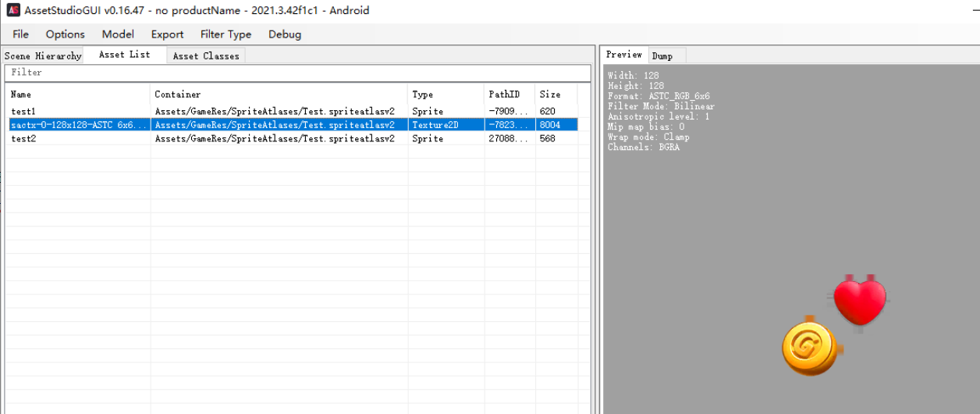Select the Preview tab
The image size is (980, 414).
click(x=624, y=55)
